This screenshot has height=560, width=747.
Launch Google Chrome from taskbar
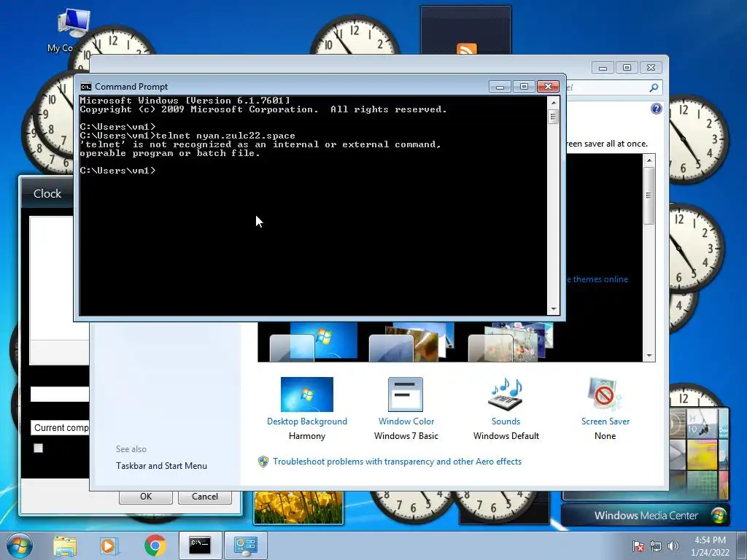pyautogui.click(x=155, y=545)
